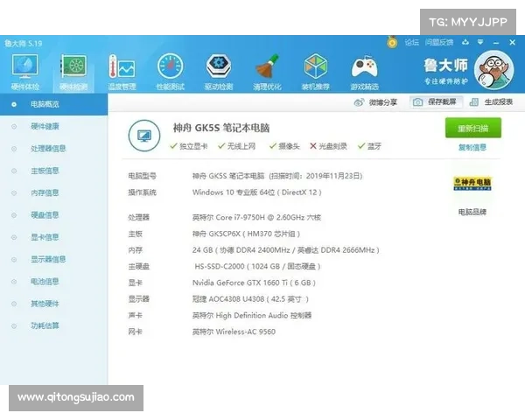Switch to 处理器信息 sidebar item

48,149
